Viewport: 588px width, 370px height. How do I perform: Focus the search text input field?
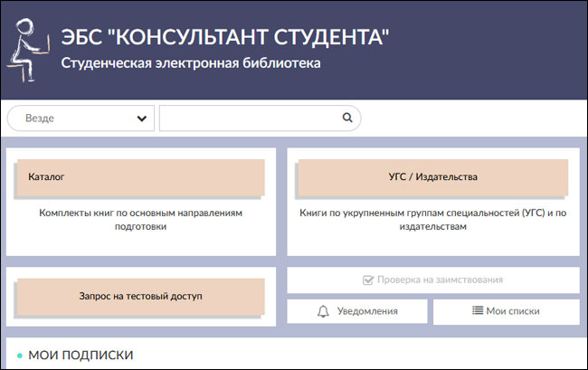pos(261,119)
